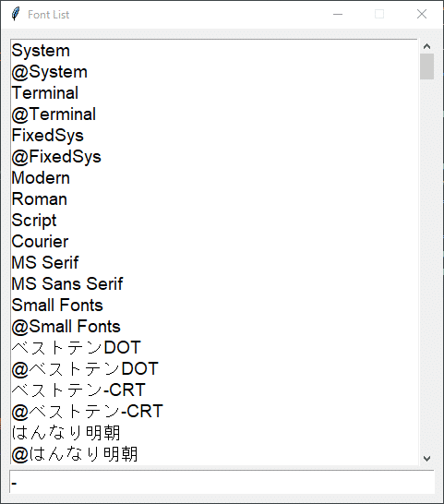Select the Roman font row
The image size is (444, 504).
214,199
